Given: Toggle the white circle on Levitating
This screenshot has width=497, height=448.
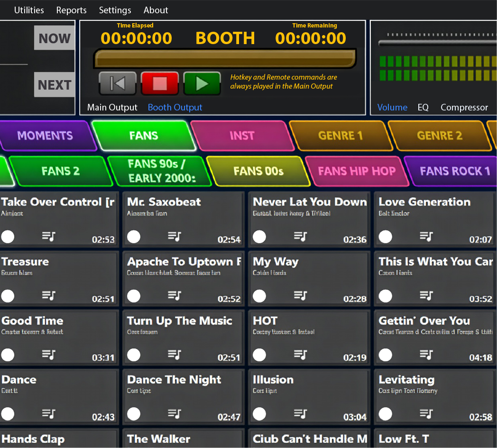Looking at the screenshot, I should 386,414.
